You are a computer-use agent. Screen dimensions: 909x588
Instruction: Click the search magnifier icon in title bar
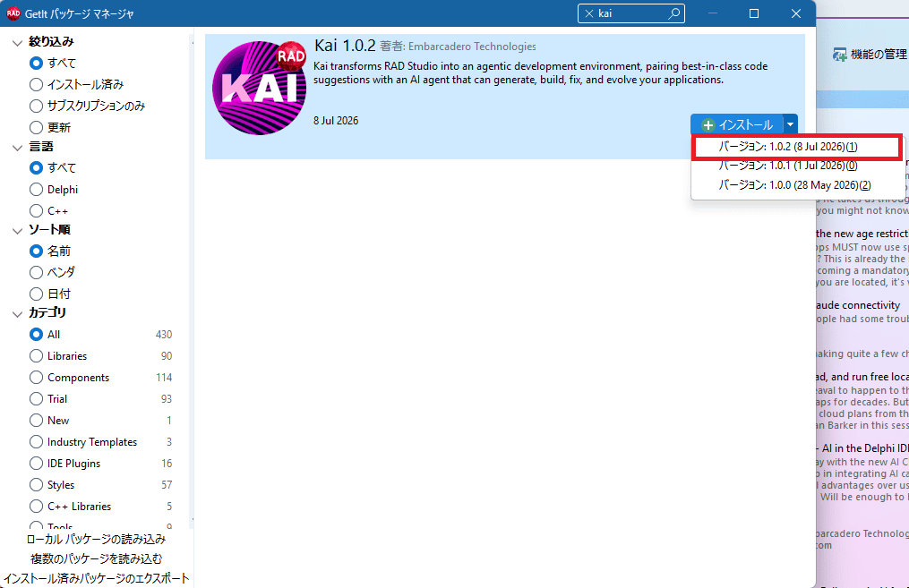[x=673, y=13]
